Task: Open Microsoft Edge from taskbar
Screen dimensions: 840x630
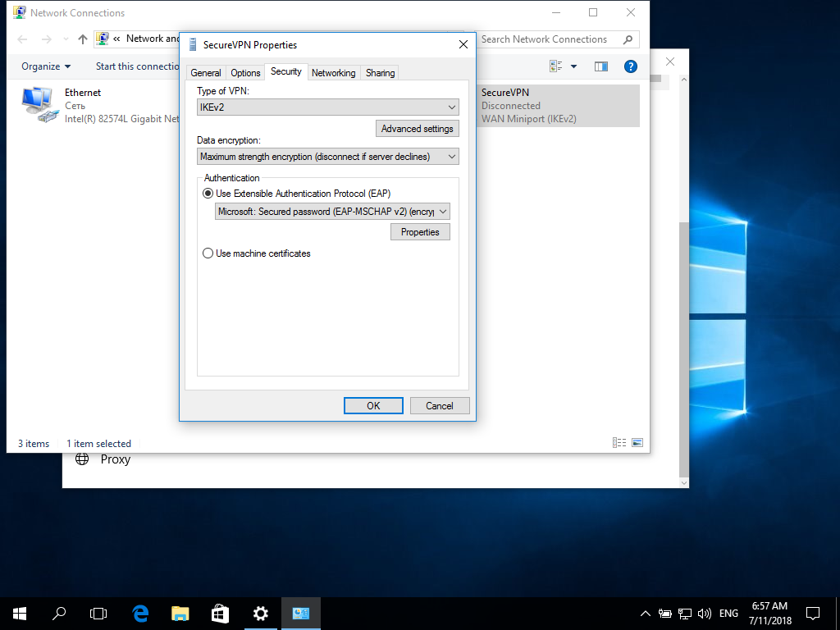Action: [x=140, y=613]
